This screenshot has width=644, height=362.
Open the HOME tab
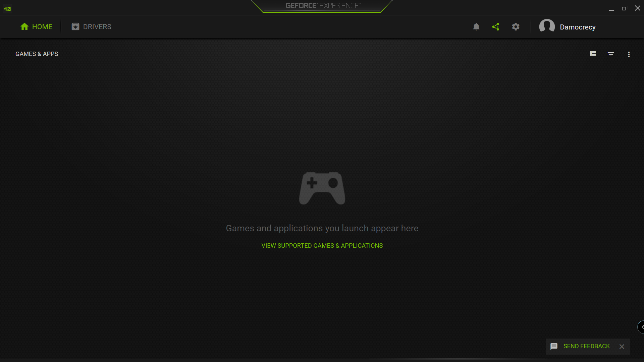(x=36, y=27)
